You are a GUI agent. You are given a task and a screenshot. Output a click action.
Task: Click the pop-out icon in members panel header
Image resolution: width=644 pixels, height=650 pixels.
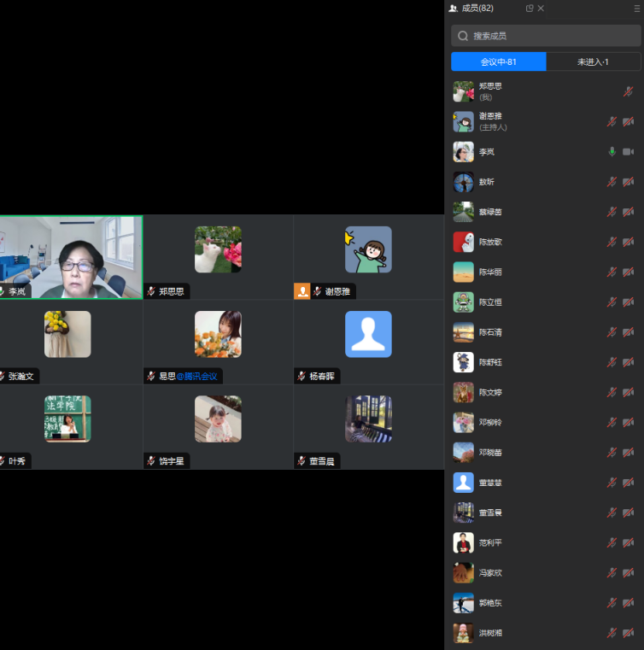pyautogui.click(x=530, y=9)
